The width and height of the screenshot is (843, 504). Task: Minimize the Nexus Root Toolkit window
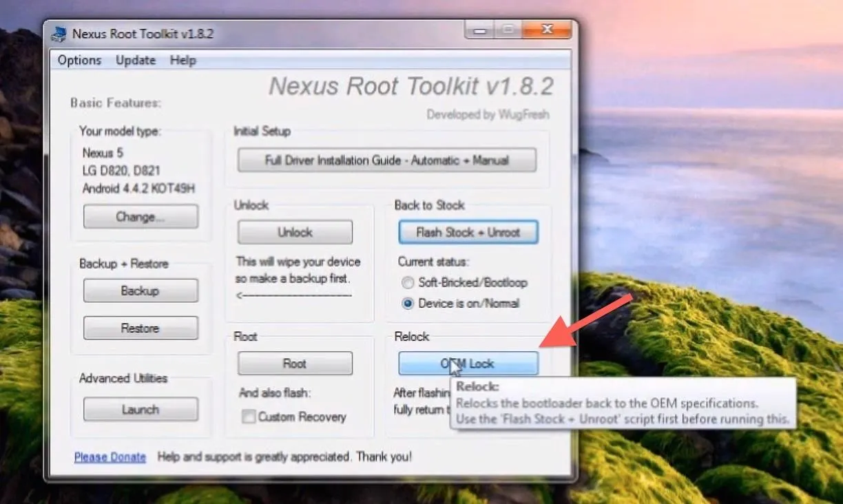click(481, 30)
